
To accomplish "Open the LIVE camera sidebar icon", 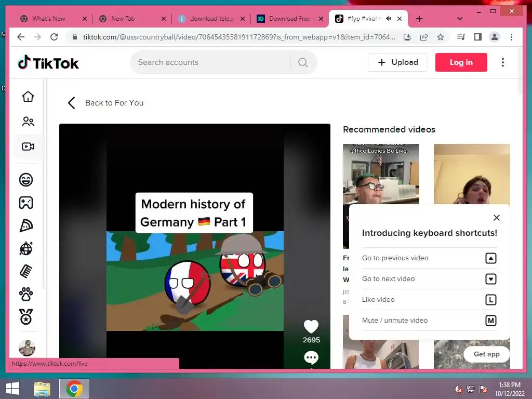I will point(28,147).
